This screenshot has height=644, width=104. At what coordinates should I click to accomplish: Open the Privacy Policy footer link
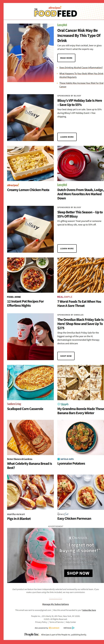[41, 622]
